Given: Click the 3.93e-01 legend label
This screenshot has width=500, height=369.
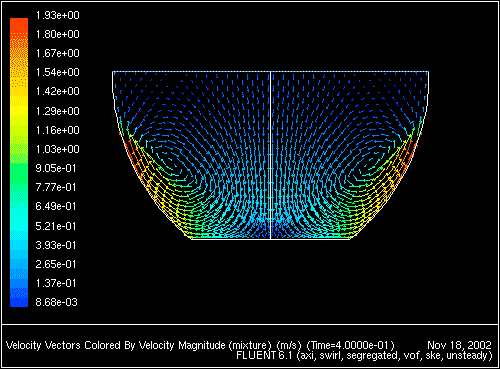Looking at the screenshot, I should (56, 245).
